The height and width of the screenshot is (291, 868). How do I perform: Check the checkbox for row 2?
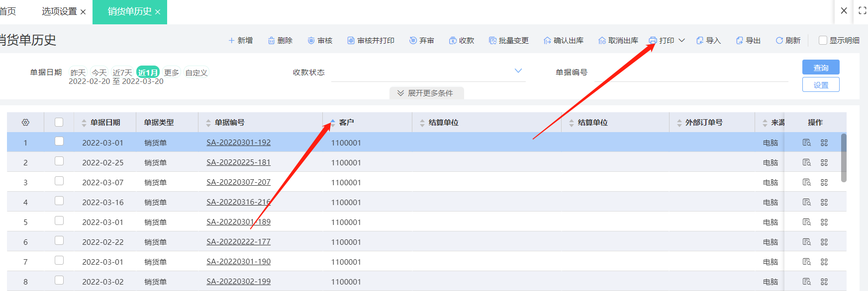59,161
